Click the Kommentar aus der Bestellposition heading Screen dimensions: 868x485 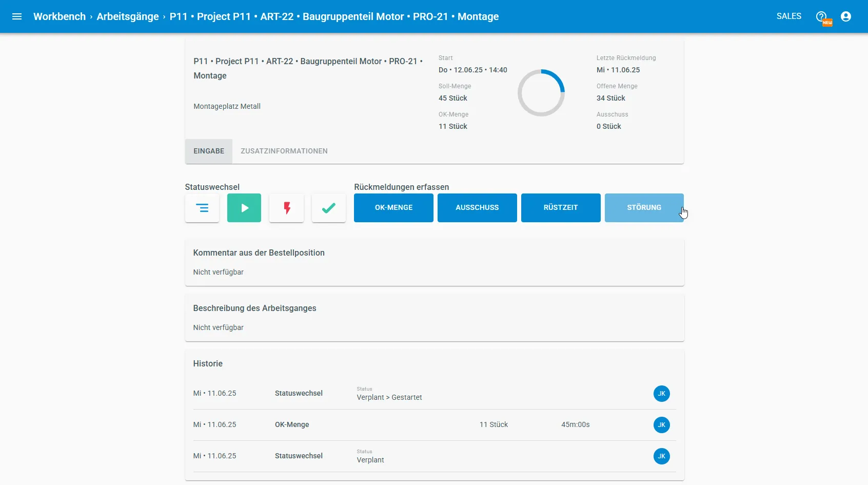[259, 253]
